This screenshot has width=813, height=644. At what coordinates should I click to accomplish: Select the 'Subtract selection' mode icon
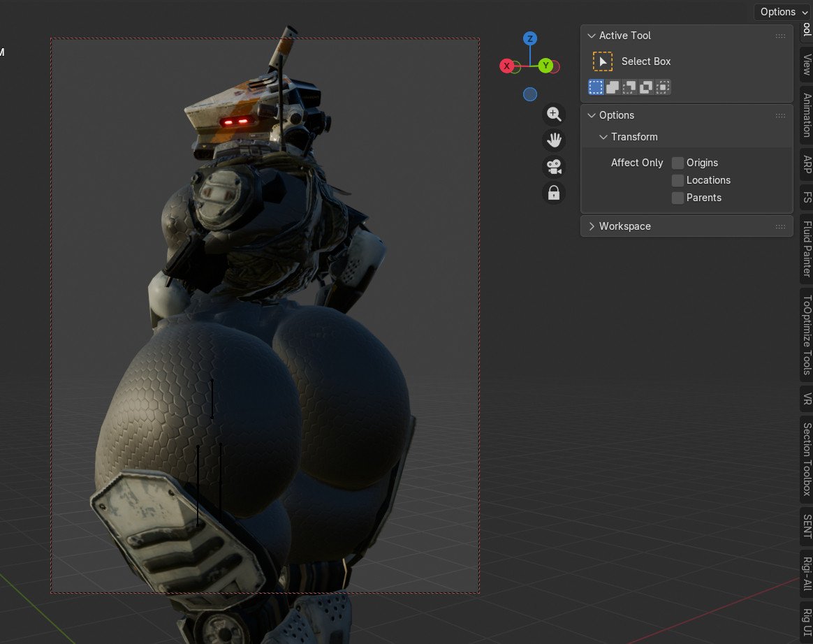coord(629,87)
